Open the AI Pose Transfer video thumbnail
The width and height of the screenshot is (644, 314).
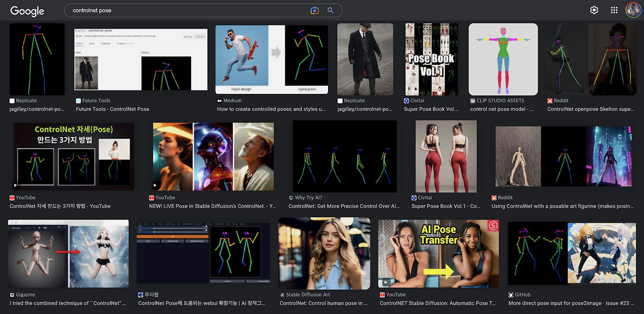(x=439, y=253)
